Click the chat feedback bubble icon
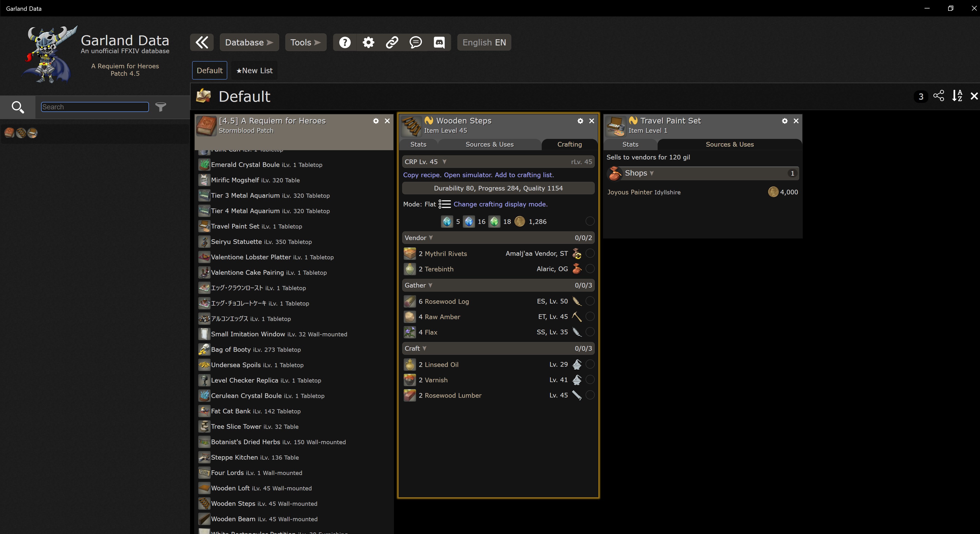This screenshot has height=534, width=980. [416, 42]
